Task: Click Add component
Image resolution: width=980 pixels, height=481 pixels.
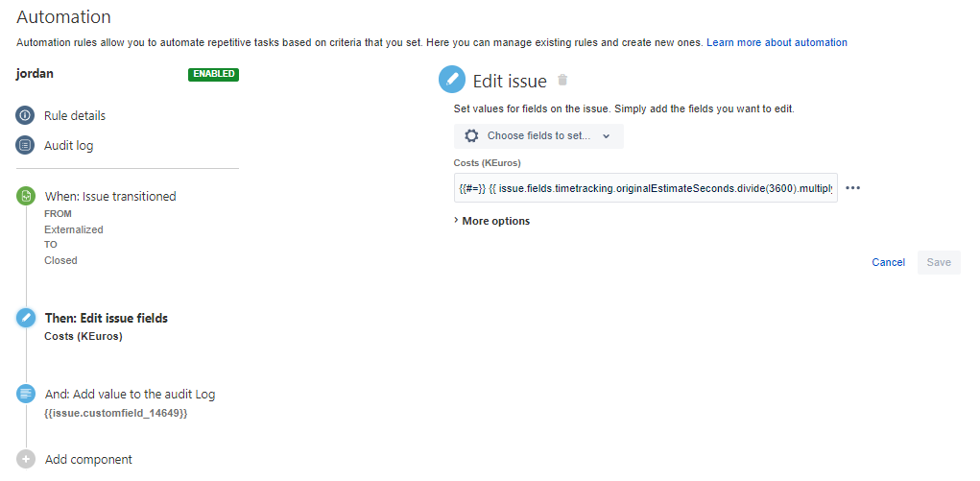Action: [88, 459]
